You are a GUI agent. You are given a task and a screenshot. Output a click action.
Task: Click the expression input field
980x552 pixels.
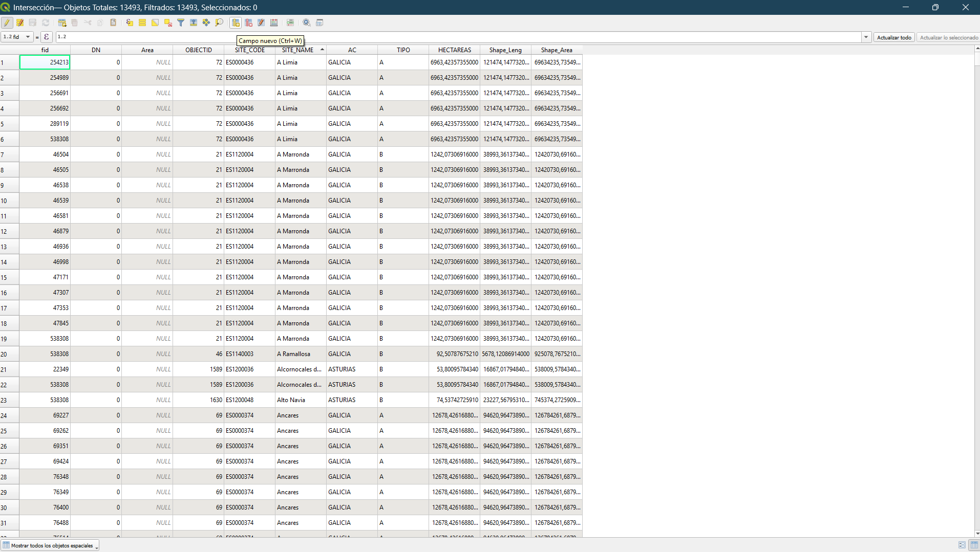pos(456,37)
